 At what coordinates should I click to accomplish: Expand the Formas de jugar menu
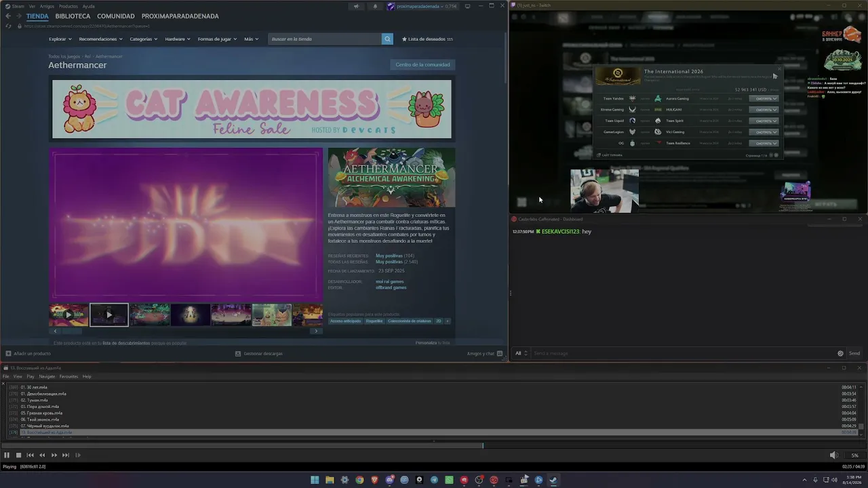pyautogui.click(x=217, y=39)
